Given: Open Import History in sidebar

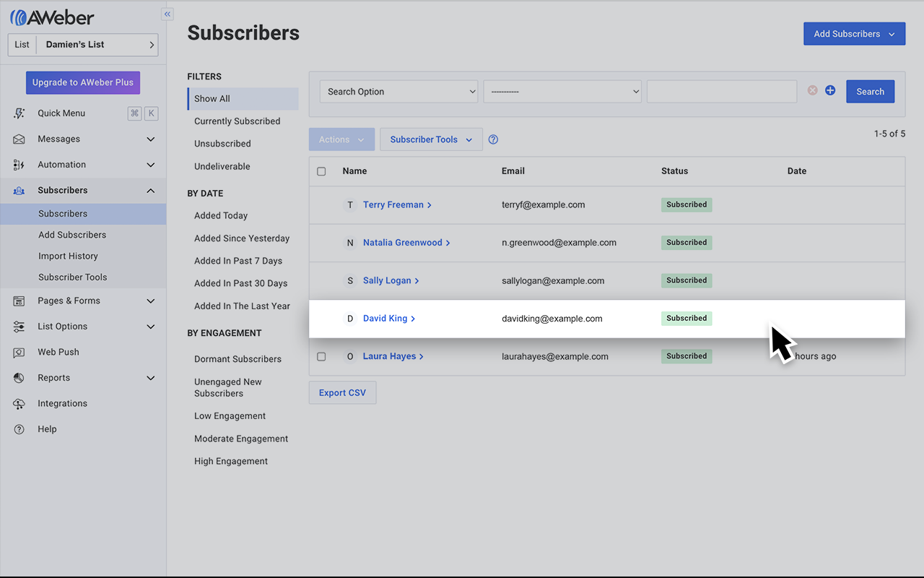Looking at the screenshot, I should click(68, 256).
